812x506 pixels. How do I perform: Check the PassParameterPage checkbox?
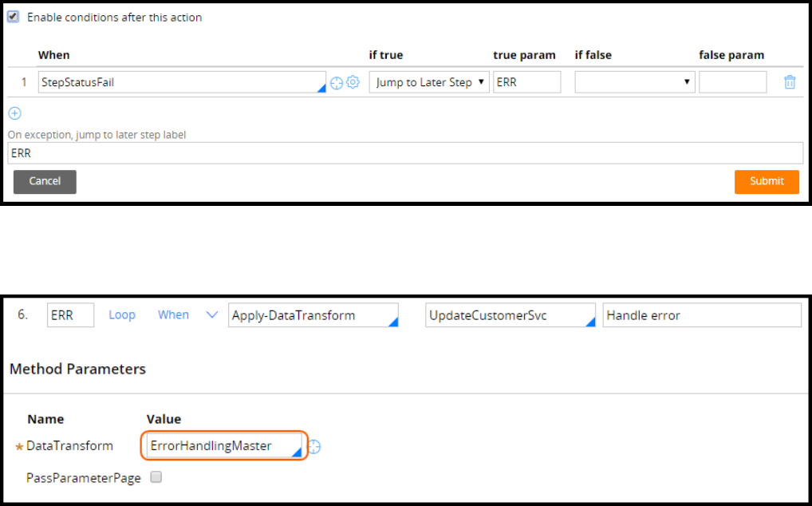156,477
